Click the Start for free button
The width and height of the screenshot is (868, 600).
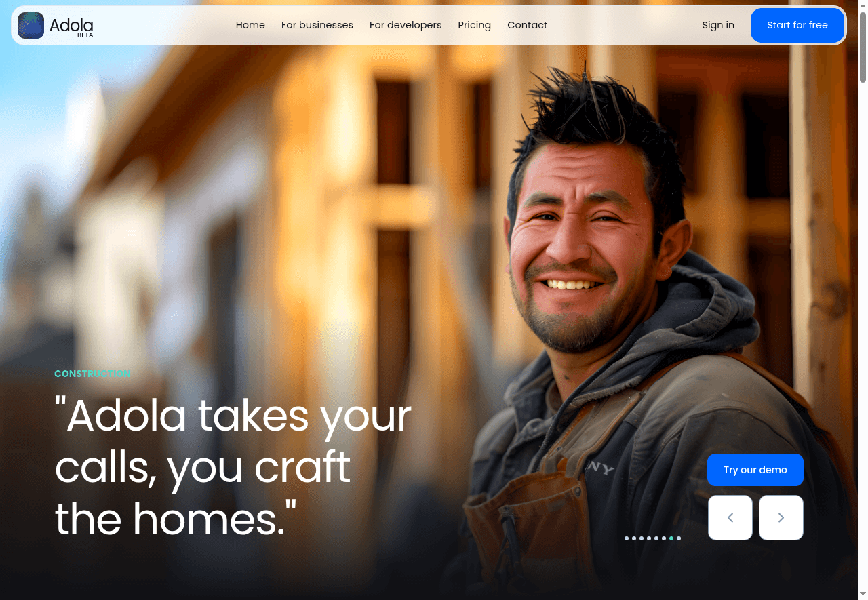click(x=797, y=25)
